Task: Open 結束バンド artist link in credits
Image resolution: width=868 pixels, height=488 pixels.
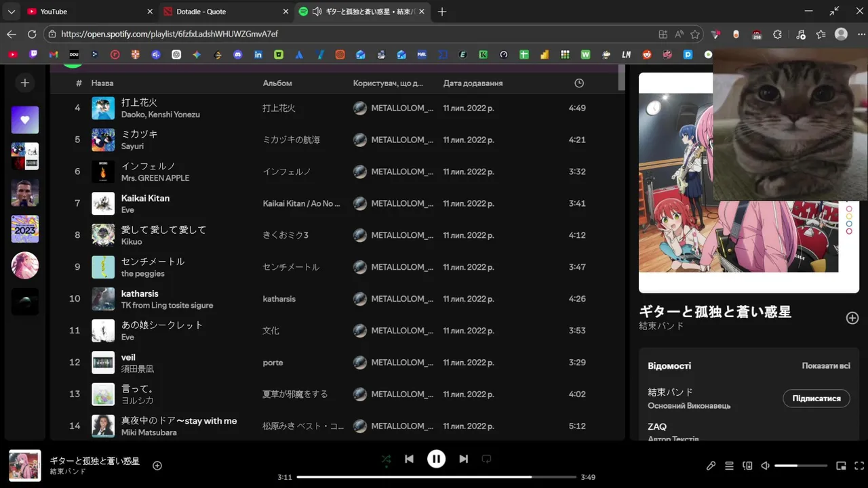Action: (x=670, y=392)
